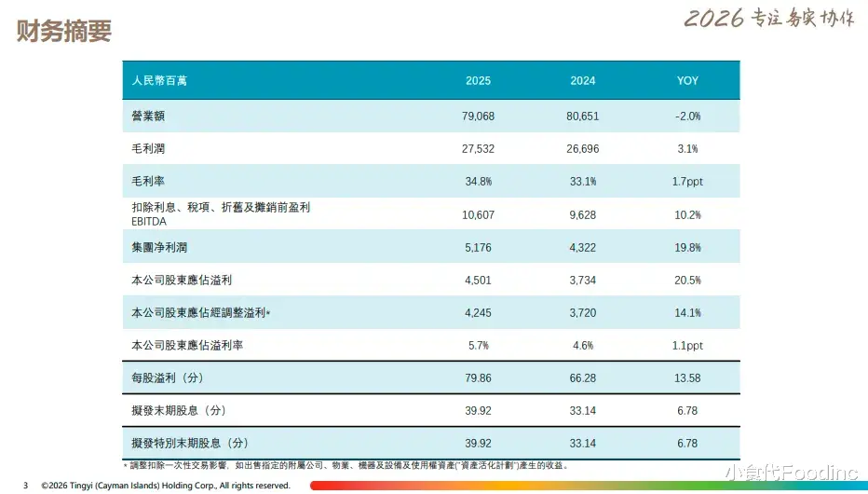Viewport: 868px width, 494px height.
Task: Click EBITDA value 10,607
Action: (479, 215)
